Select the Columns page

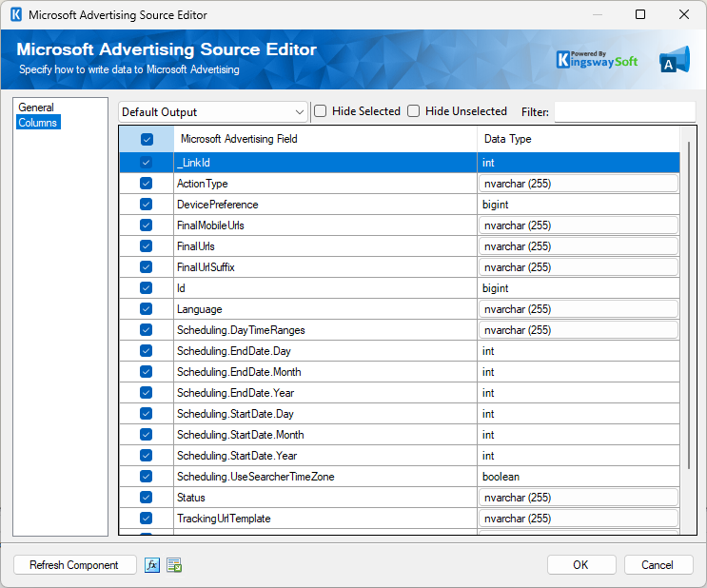(38, 123)
